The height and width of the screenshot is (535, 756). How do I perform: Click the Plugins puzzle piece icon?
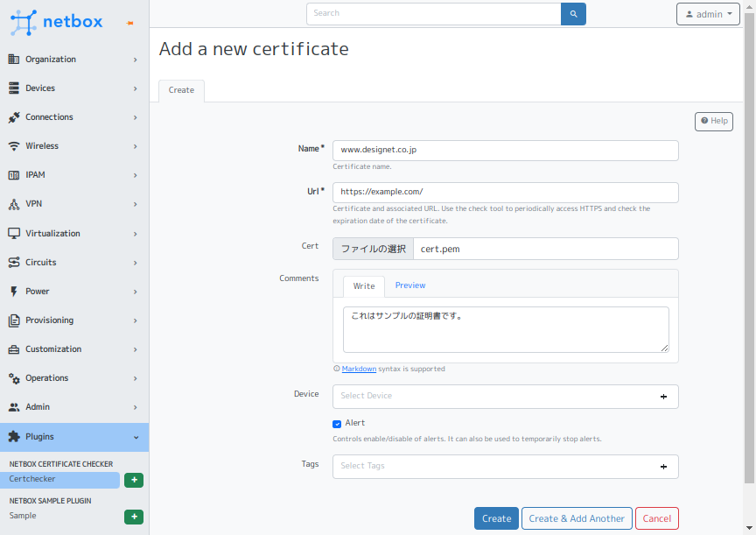pos(14,436)
